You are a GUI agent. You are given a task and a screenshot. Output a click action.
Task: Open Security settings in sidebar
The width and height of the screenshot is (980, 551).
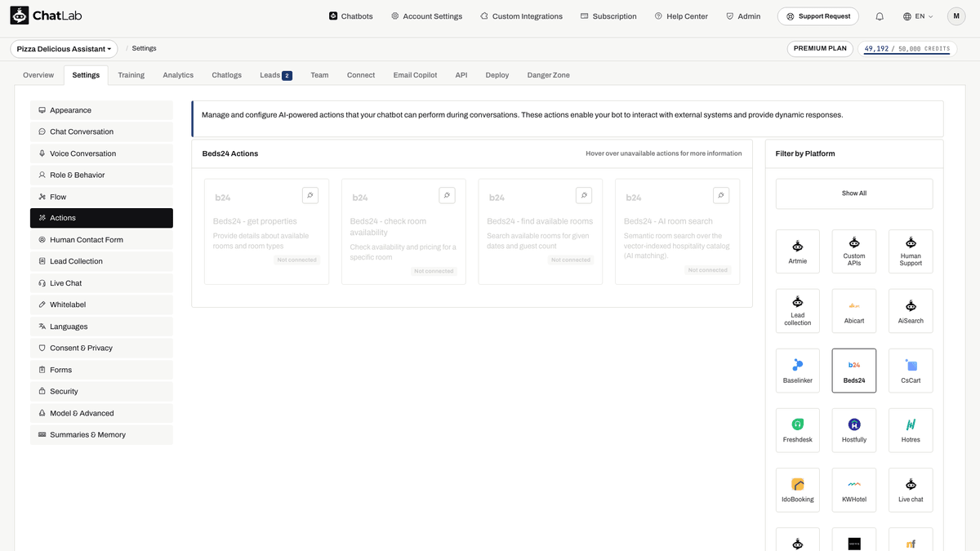[x=101, y=391]
